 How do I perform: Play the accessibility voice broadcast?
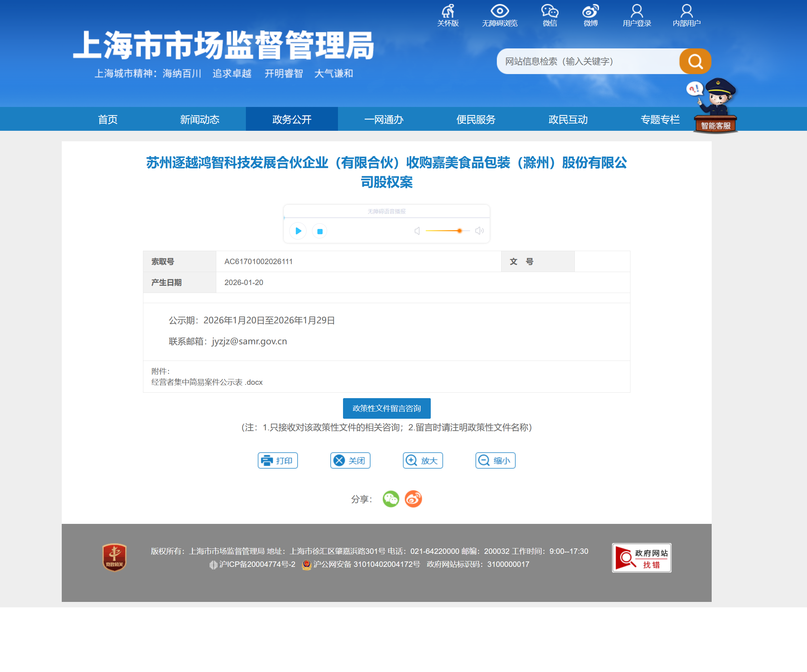coord(298,231)
